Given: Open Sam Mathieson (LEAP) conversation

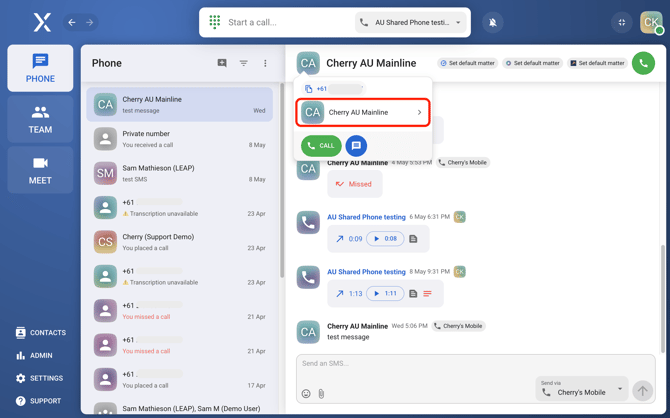Looking at the screenshot, I should (x=179, y=173).
